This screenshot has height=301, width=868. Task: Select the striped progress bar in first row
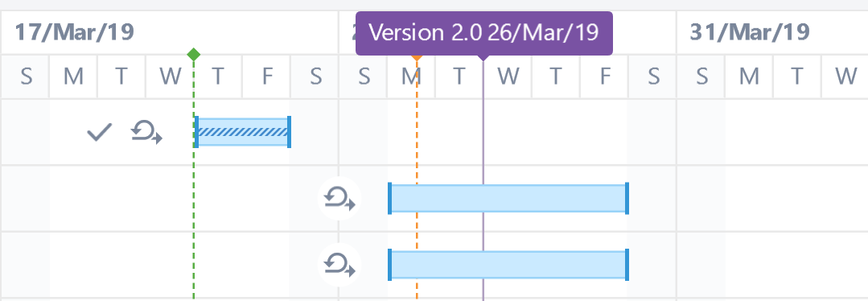[243, 132]
